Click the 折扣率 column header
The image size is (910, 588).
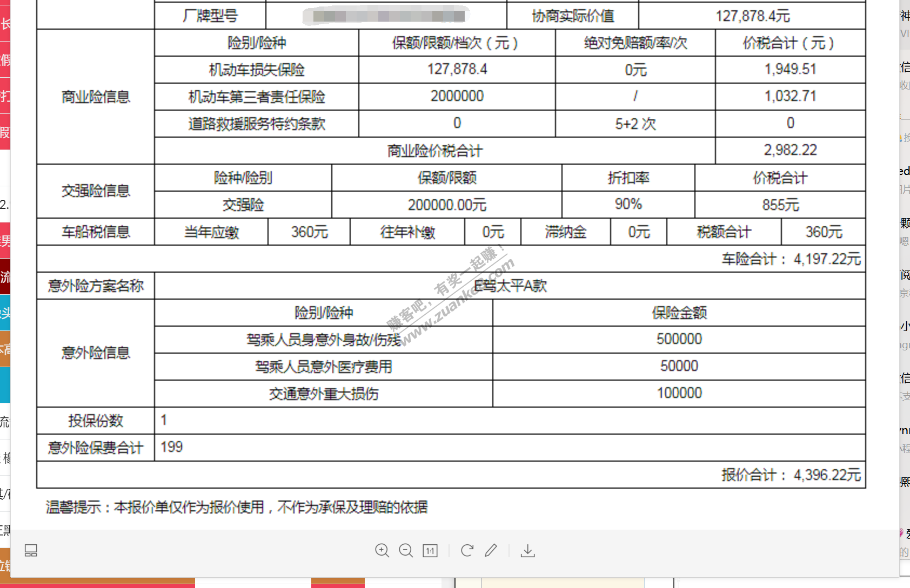[628, 178]
